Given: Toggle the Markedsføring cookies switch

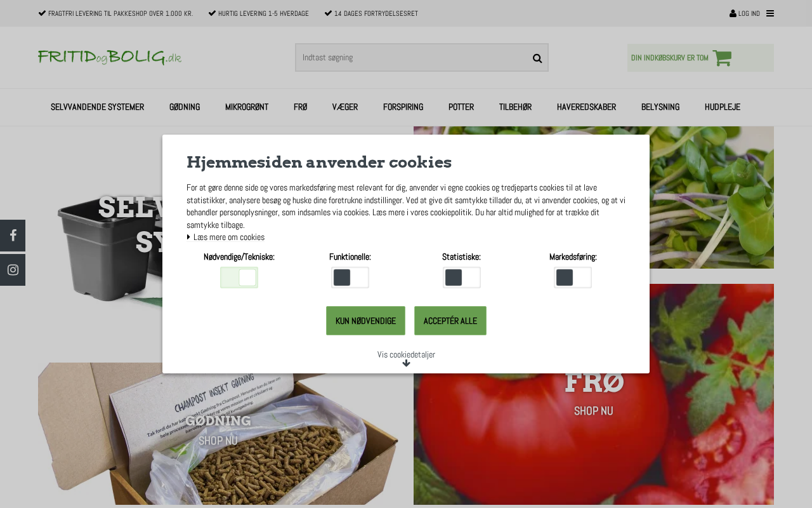Looking at the screenshot, I should (x=573, y=277).
